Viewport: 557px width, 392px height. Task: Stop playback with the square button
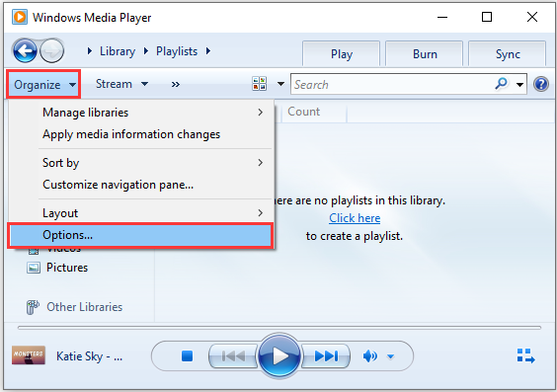(x=187, y=355)
